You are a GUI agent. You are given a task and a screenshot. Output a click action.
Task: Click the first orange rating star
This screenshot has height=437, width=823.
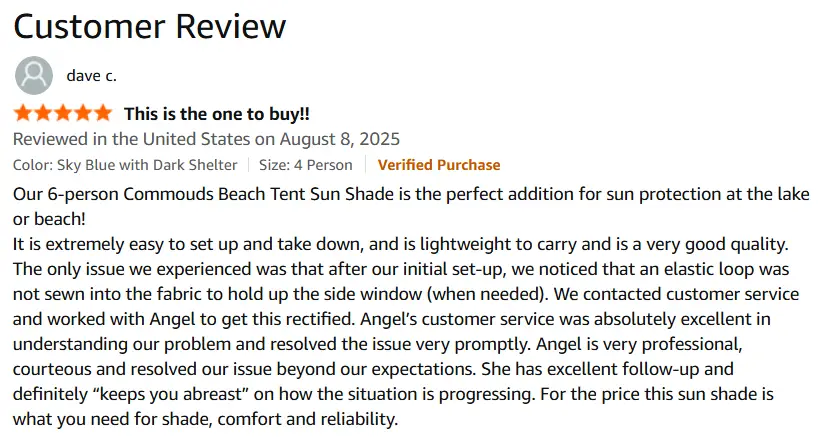pyautogui.click(x=23, y=113)
